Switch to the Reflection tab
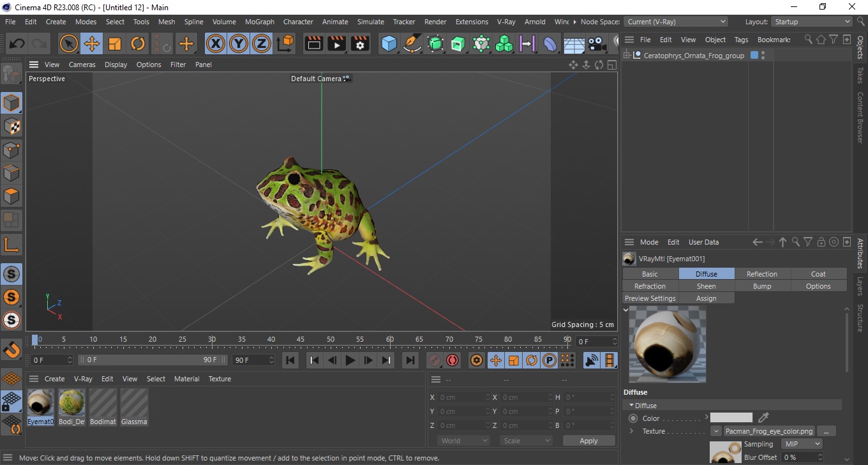The height and width of the screenshot is (465, 868). click(762, 274)
